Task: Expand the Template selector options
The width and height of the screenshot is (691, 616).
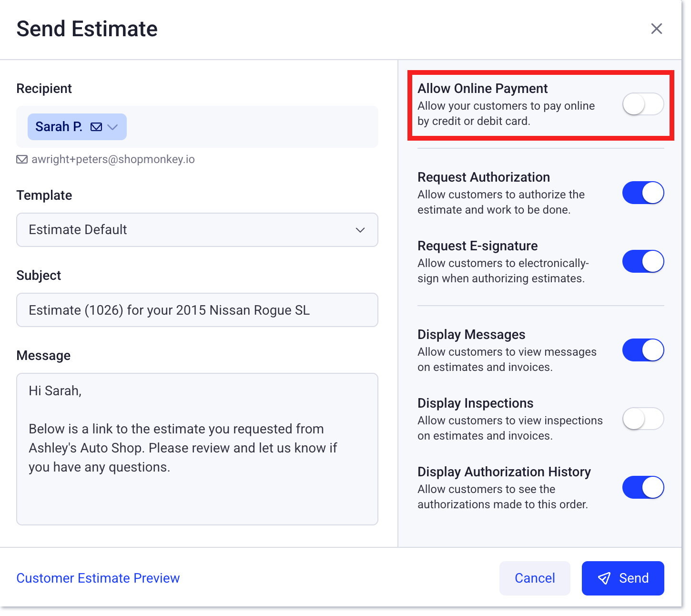Action: 360,230
